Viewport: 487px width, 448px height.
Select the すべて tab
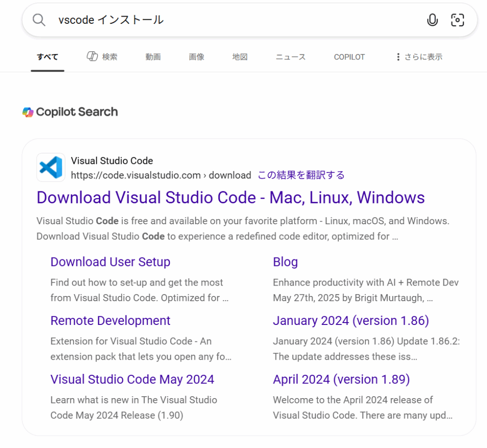coord(48,57)
